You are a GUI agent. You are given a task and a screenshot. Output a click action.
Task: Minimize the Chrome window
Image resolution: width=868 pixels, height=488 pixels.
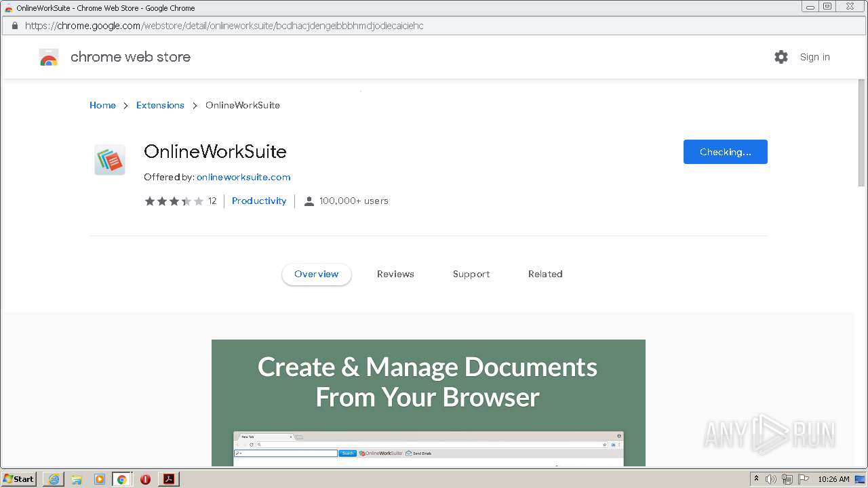(810, 7)
